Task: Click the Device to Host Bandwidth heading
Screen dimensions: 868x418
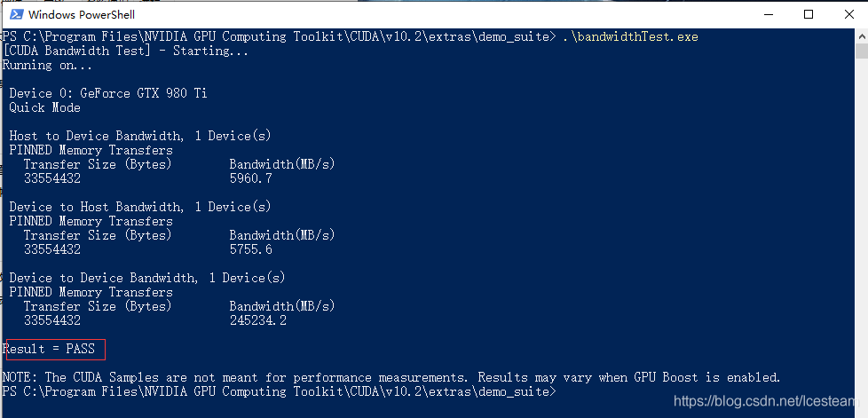Action: coord(139,207)
